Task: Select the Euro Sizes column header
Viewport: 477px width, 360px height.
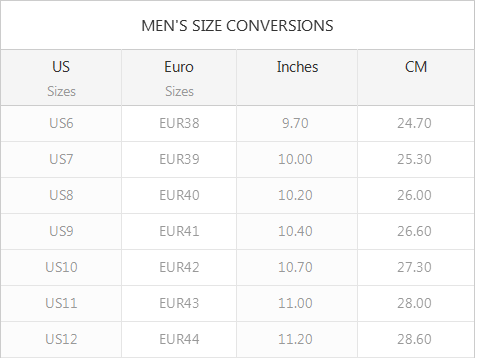Action: (x=179, y=78)
